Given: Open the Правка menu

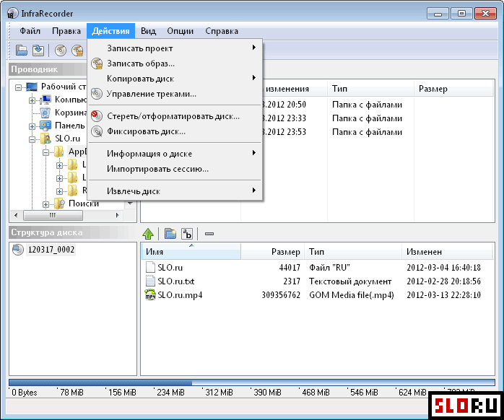Looking at the screenshot, I should (x=66, y=31).
